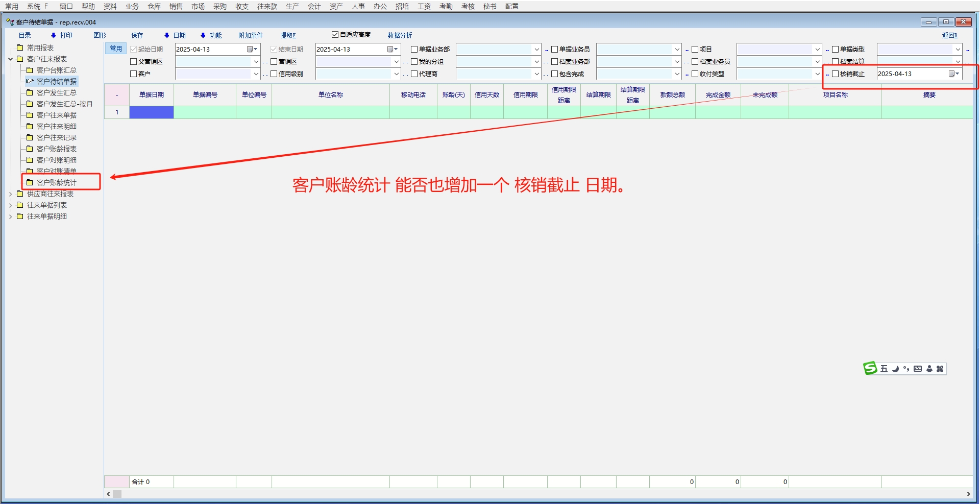Click folder icon beside 客户账龄统计

(30, 182)
